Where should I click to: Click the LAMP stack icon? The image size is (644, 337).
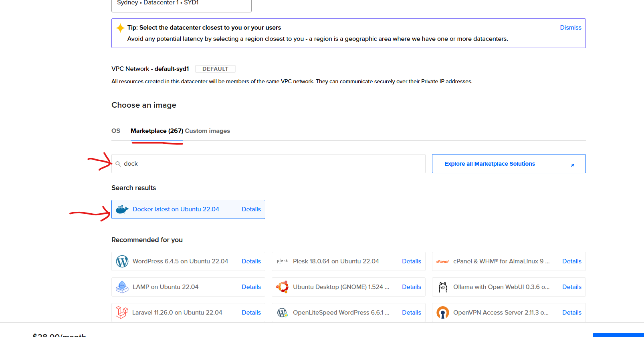point(122,287)
